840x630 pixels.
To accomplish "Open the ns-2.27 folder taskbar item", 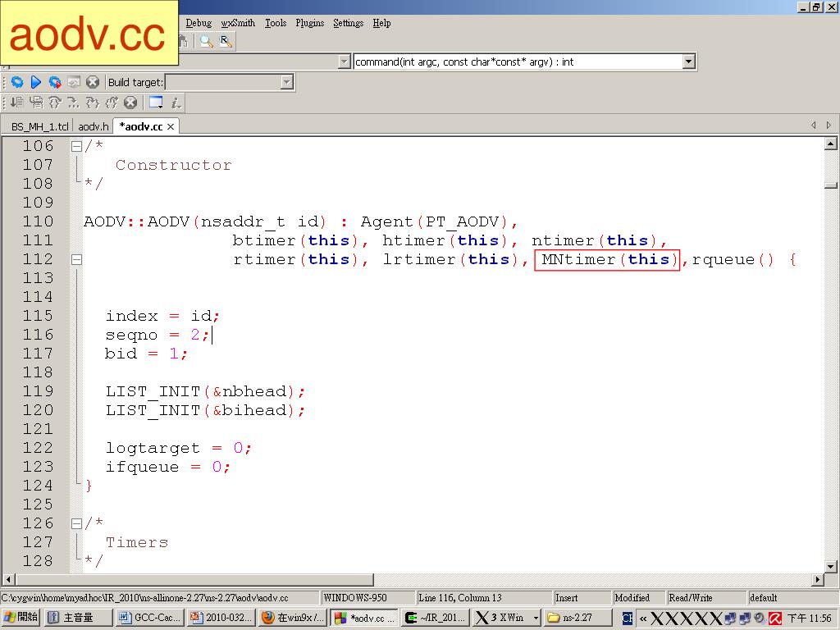I will click(x=577, y=618).
